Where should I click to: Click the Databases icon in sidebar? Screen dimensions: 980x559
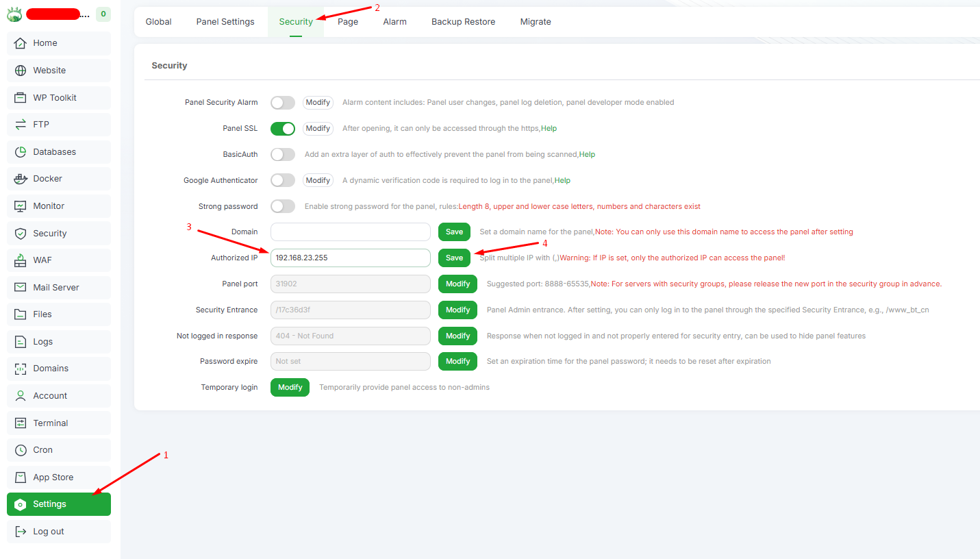(21, 152)
